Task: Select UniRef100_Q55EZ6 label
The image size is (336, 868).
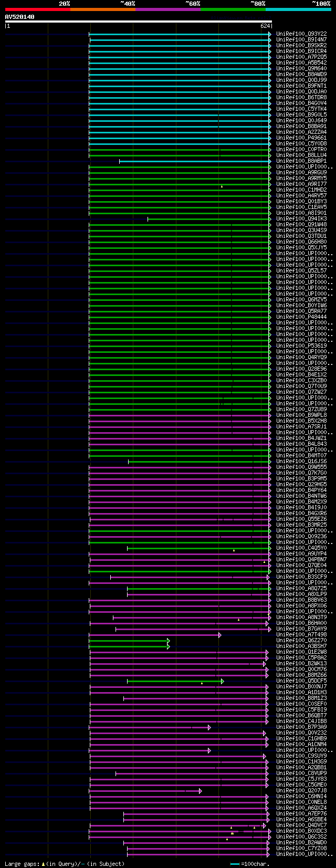Action: click(301, 519)
